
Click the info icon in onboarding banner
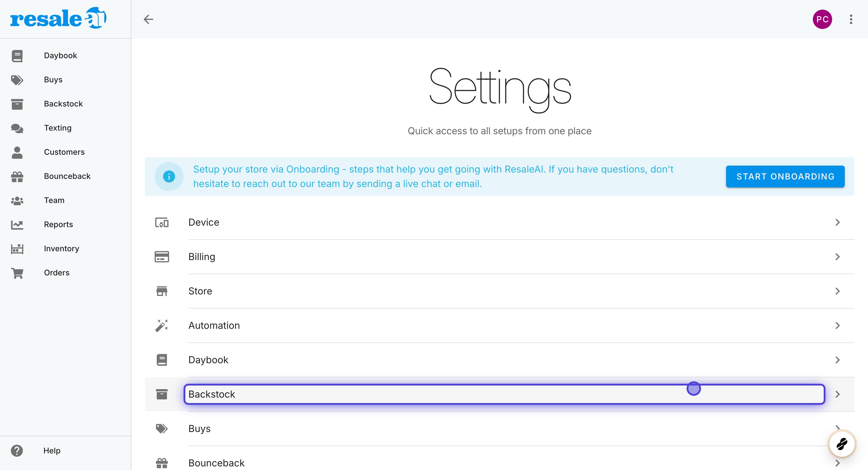[x=169, y=176]
